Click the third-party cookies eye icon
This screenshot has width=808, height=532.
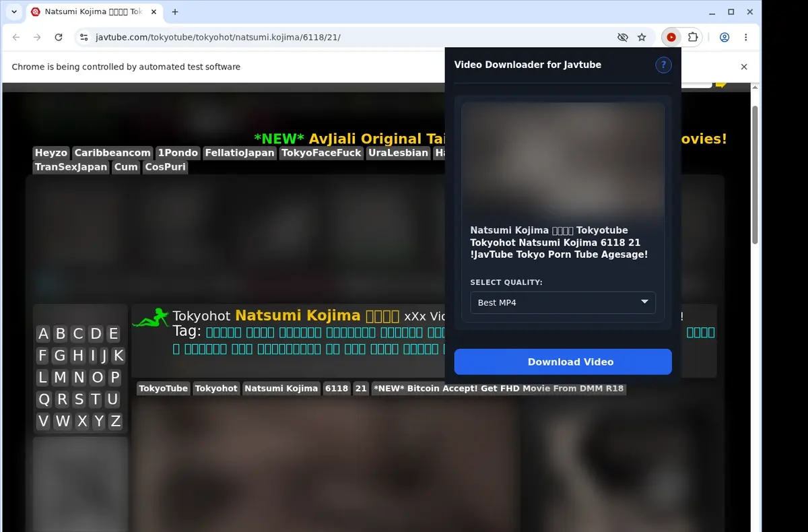click(x=623, y=38)
